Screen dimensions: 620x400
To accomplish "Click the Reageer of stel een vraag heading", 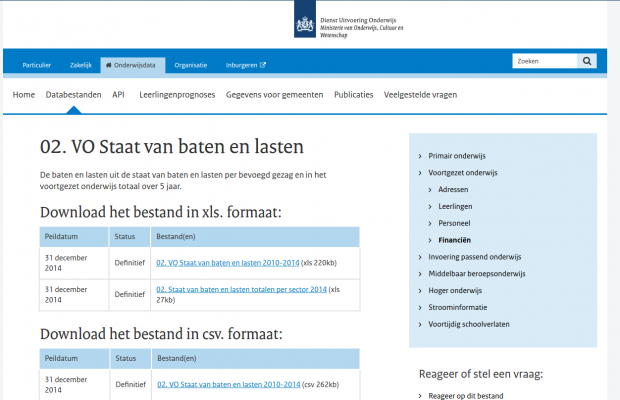I will [481, 374].
